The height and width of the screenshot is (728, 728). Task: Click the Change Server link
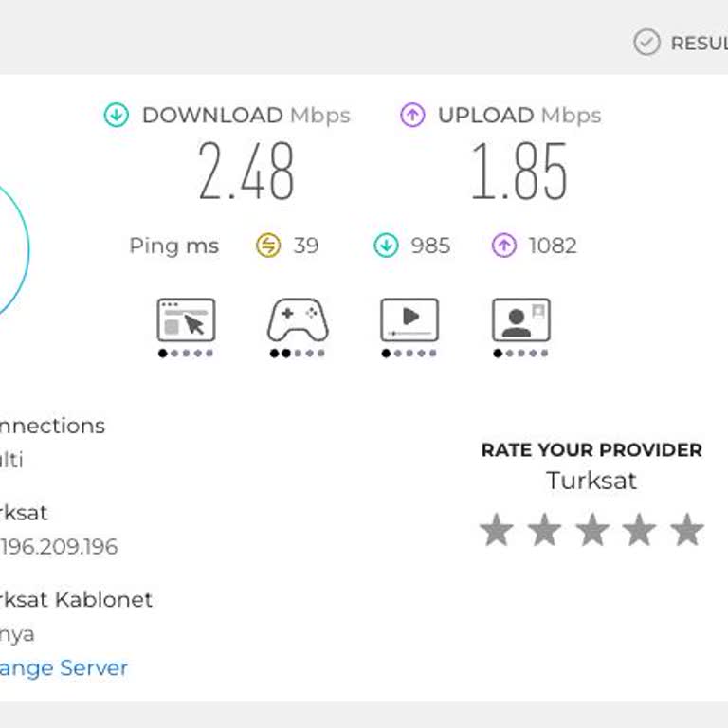pyautogui.click(x=64, y=668)
